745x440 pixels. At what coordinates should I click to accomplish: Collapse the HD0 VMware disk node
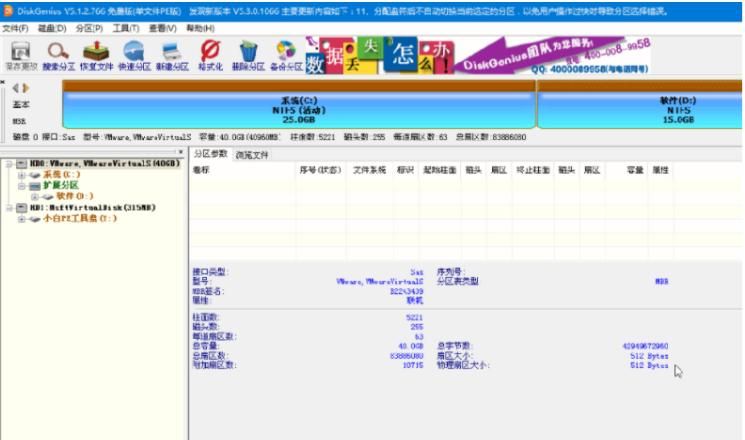coord(9,164)
